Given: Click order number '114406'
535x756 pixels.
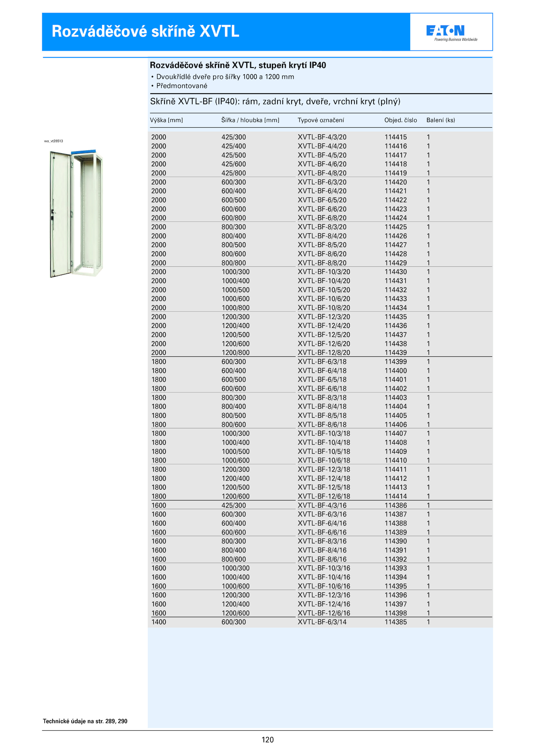Looking at the screenshot, I should point(396,425).
